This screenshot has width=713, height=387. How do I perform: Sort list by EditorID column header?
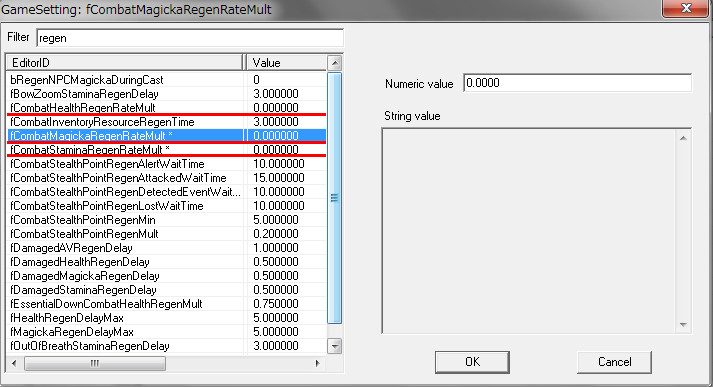(124, 62)
